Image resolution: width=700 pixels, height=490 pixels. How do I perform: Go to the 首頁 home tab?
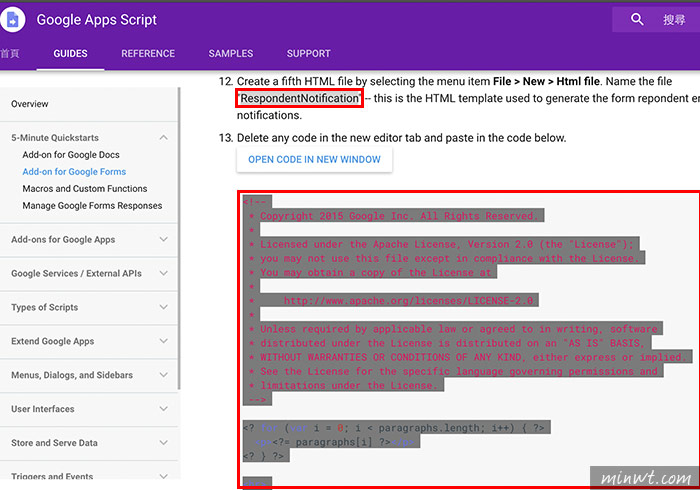10,54
